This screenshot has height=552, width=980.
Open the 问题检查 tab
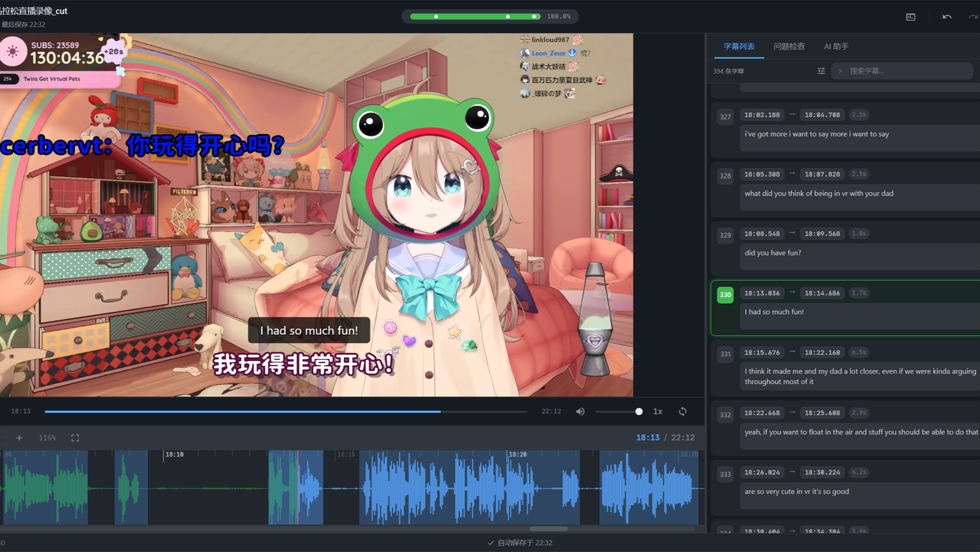pos(789,46)
